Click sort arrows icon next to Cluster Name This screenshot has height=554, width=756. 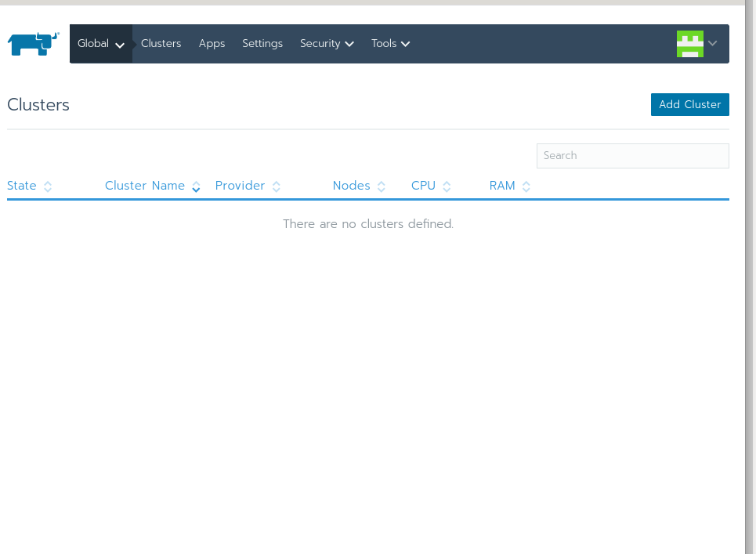click(196, 186)
